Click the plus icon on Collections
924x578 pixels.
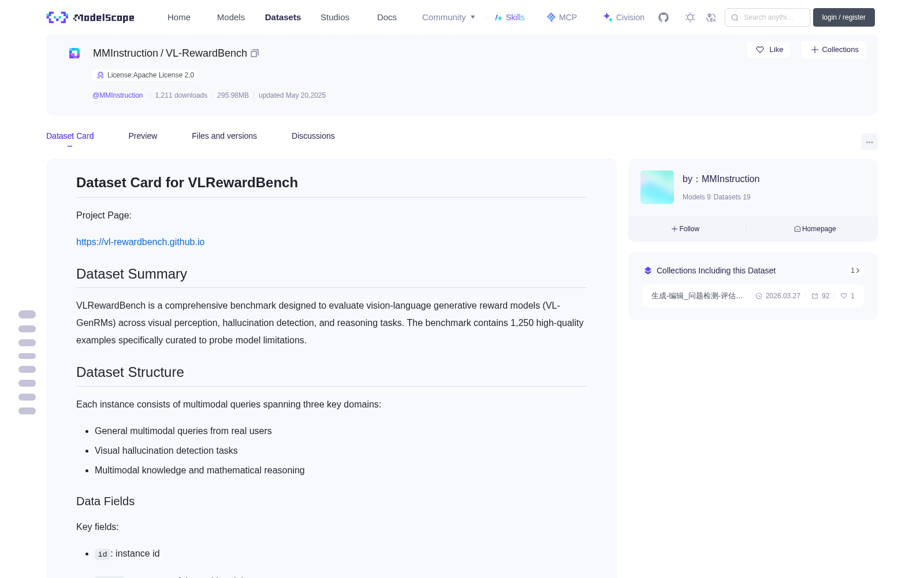pos(815,50)
